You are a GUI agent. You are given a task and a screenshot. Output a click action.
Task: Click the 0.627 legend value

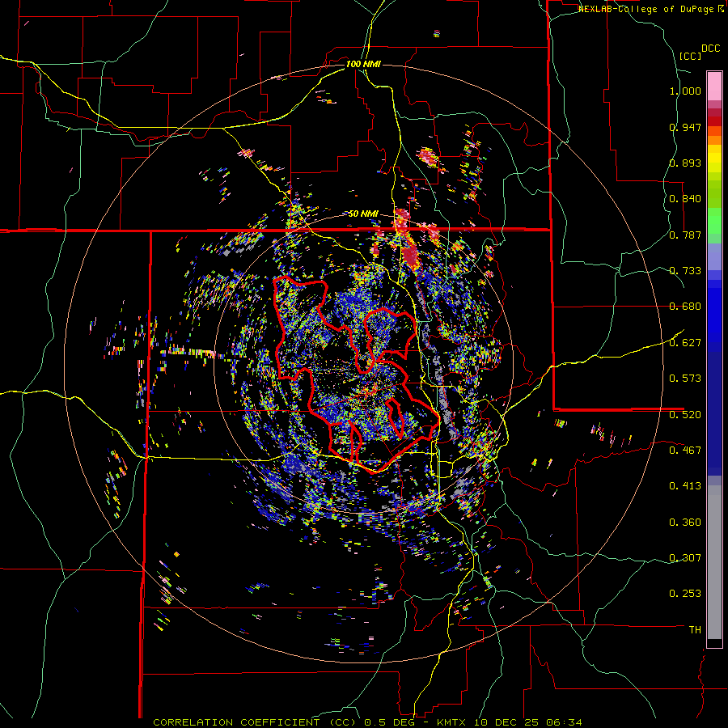point(685,343)
